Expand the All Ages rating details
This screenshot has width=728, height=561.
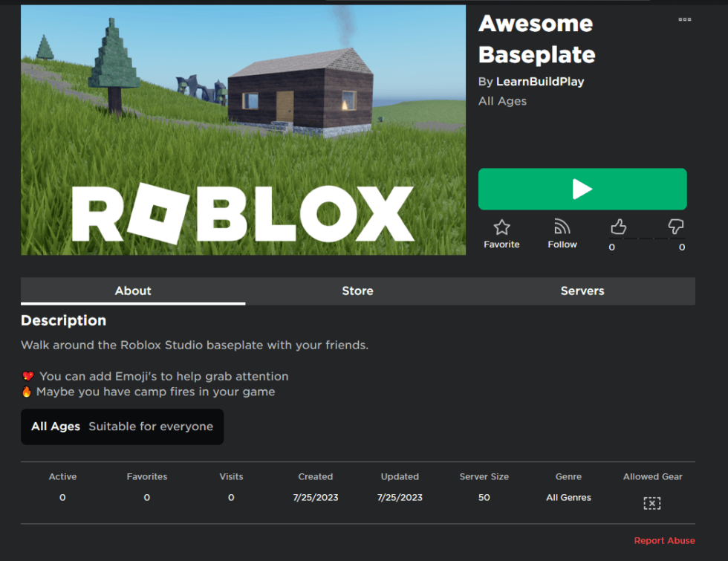(122, 427)
